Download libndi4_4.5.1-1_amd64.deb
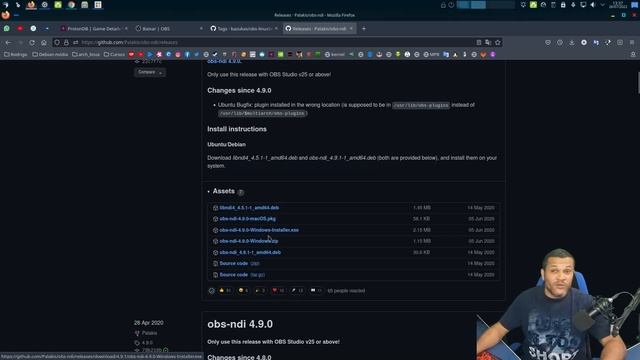The image size is (640, 360). [x=249, y=208]
